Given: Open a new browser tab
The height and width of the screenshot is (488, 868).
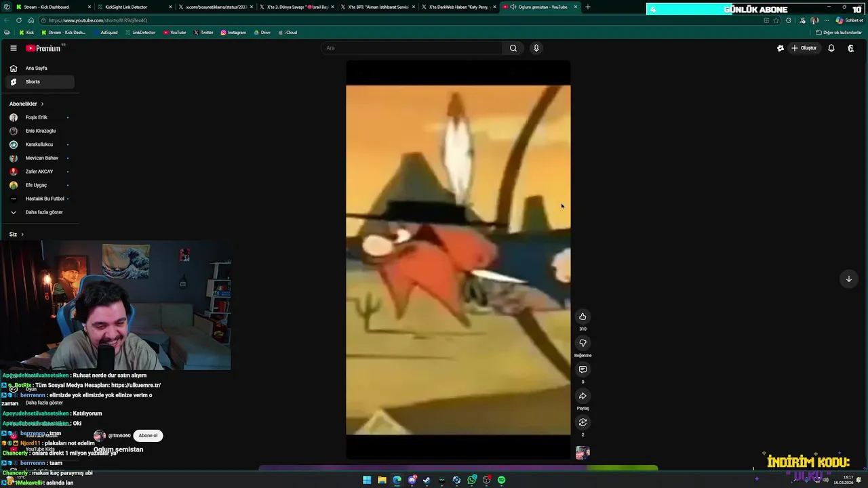Looking at the screenshot, I should 587,7.
